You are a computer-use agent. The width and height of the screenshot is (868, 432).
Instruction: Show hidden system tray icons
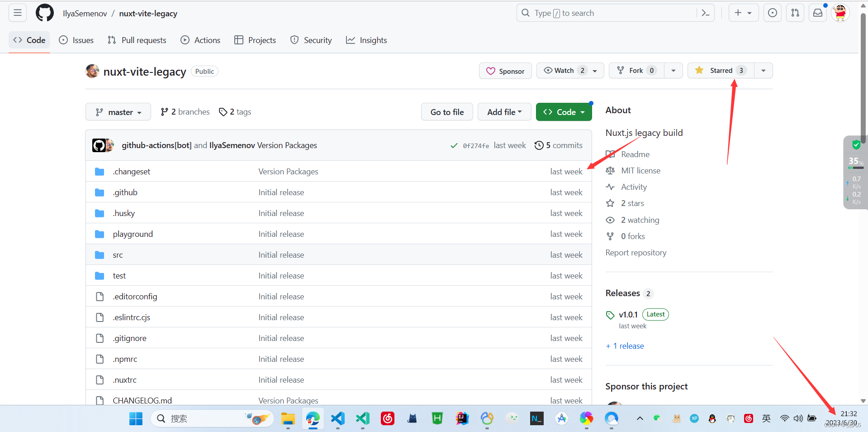coord(640,419)
